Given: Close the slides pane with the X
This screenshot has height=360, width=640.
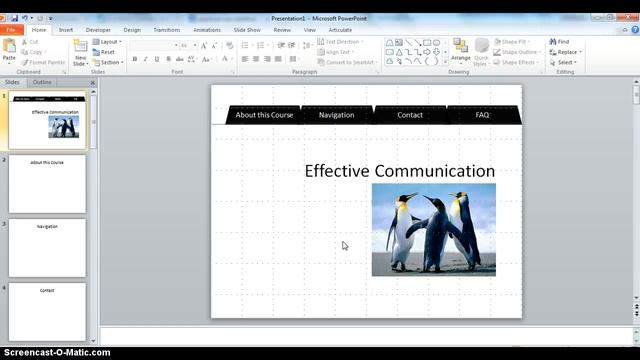Looking at the screenshot, I should 93,82.
